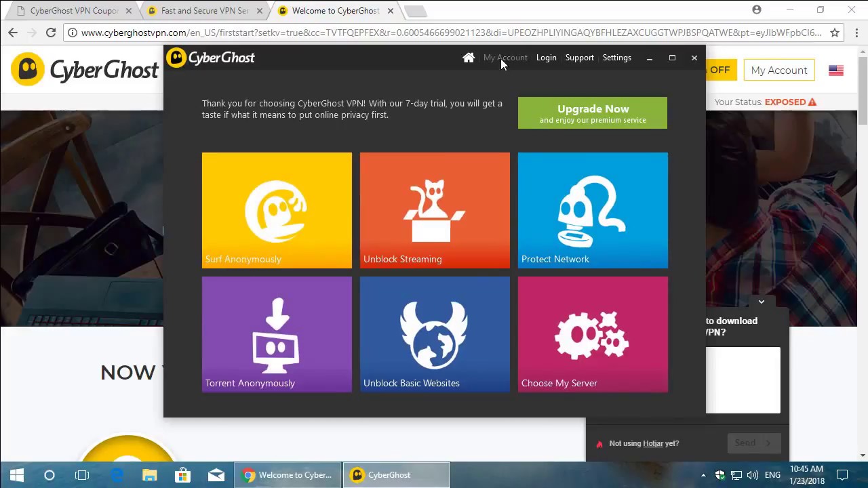The image size is (868, 488).
Task: Click ENG language indicator
Action: (x=772, y=475)
